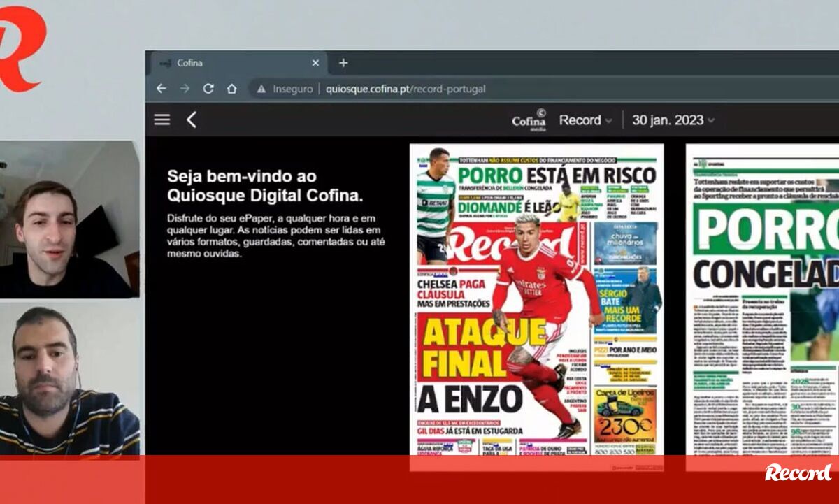The image size is (839, 504).
Task: Click the top webcam video feed
Action: (x=69, y=219)
